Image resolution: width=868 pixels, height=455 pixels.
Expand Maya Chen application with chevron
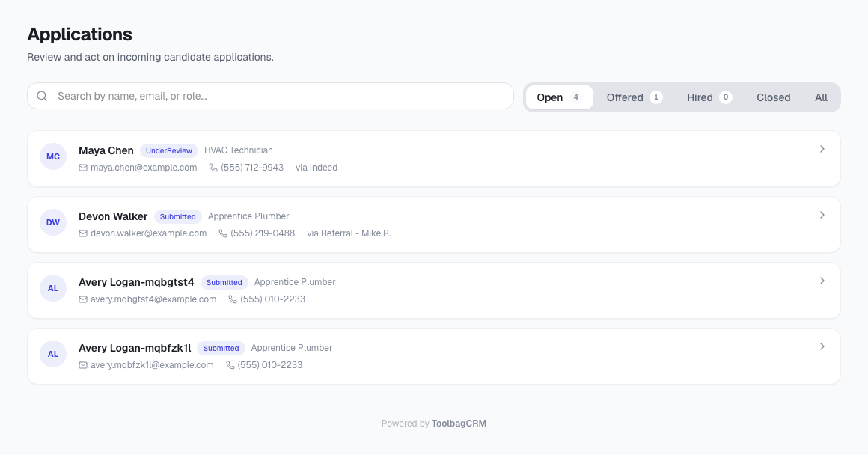click(822, 149)
